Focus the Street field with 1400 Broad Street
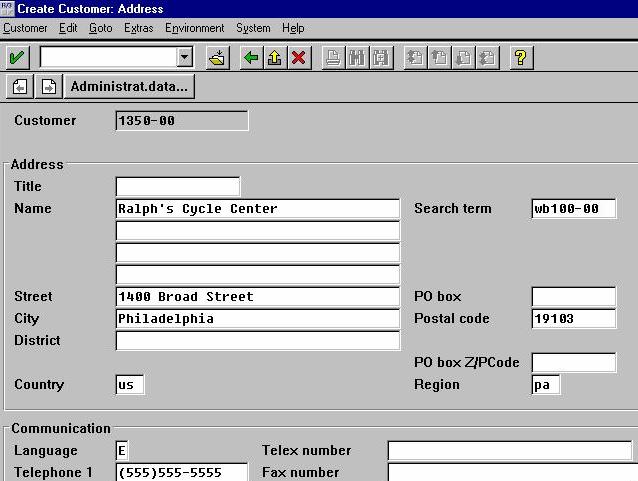 point(258,297)
